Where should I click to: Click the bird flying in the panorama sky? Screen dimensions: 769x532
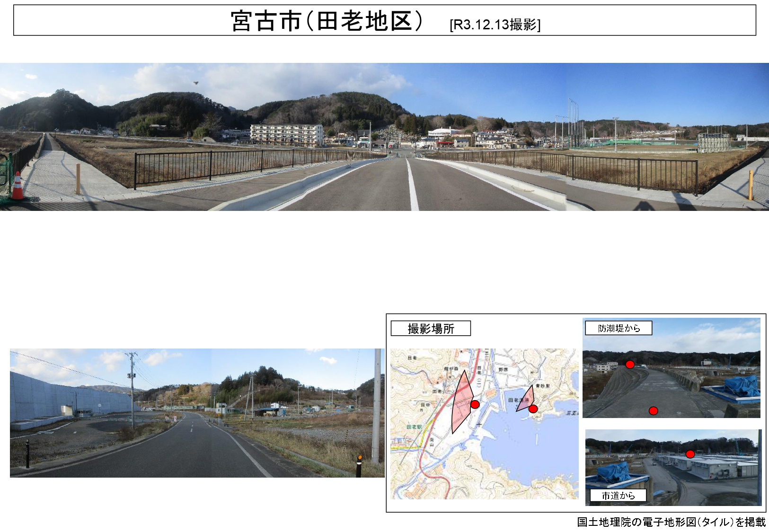(195, 83)
